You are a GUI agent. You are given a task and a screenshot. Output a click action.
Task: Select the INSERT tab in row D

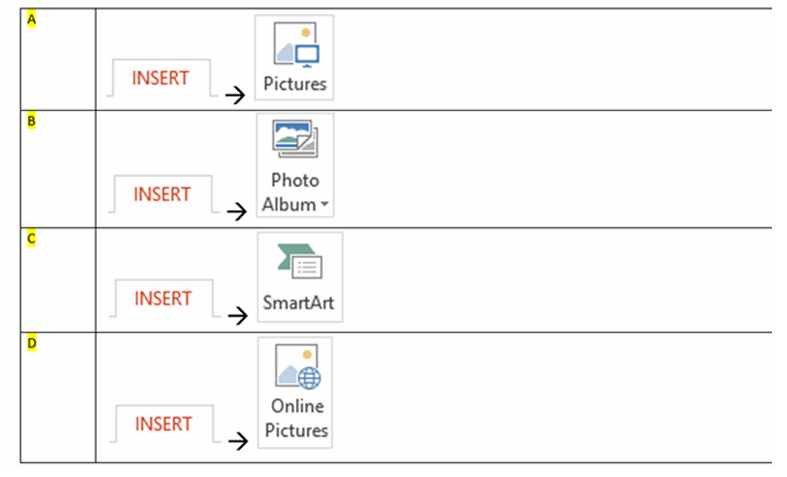click(x=164, y=423)
